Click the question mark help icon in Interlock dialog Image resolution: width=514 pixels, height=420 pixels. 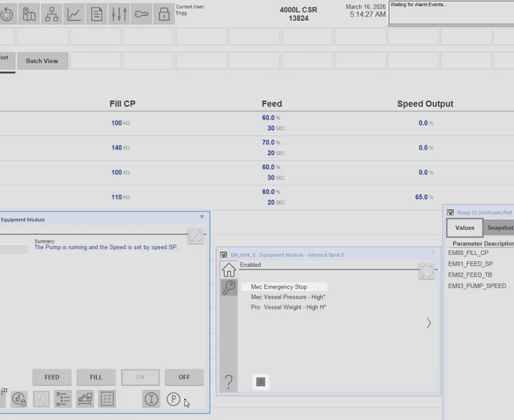pyautogui.click(x=229, y=381)
